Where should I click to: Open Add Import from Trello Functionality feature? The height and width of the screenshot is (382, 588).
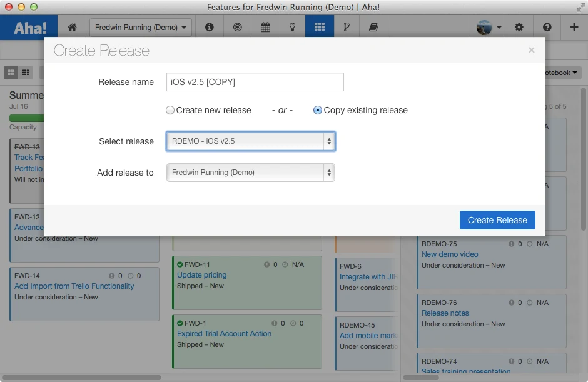click(x=74, y=286)
